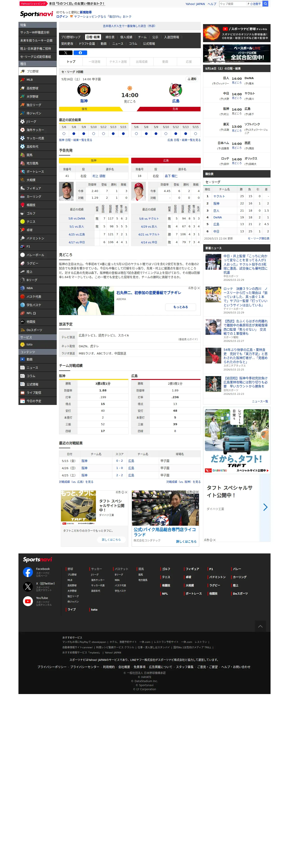Open テニス in the sidebar
289x868 pixels.
coord(37,222)
